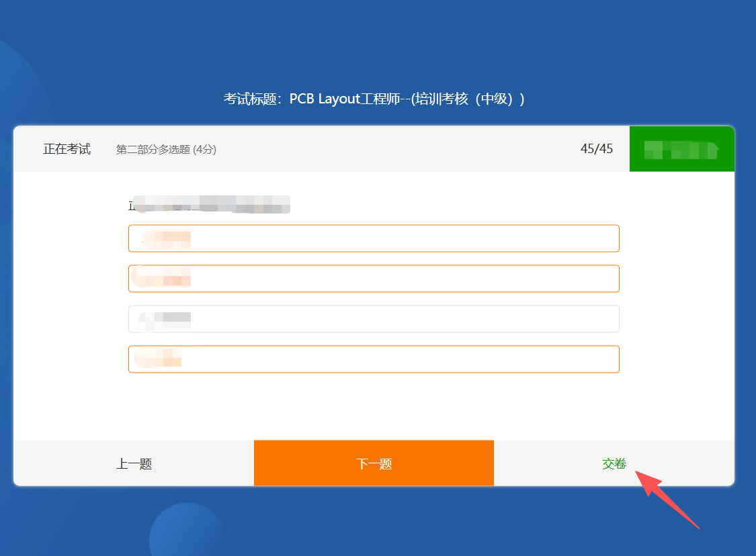Click the decorative circle at page bottom
The image size is (756, 556).
(x=187, y=534)
